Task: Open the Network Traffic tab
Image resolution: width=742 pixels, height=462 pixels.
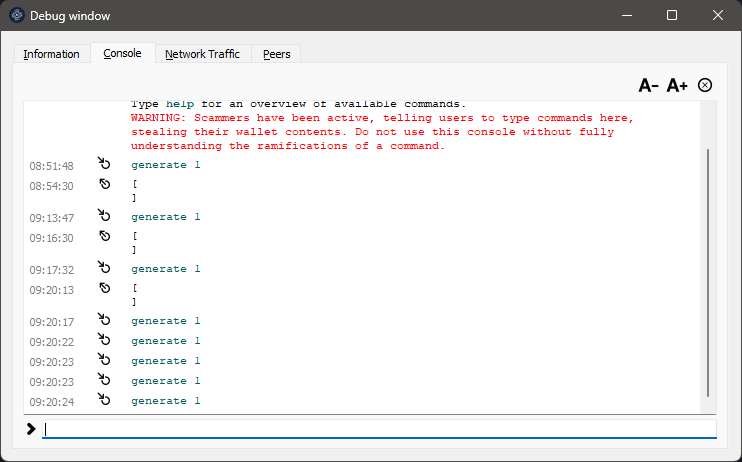Action: [x=202, y=54]
